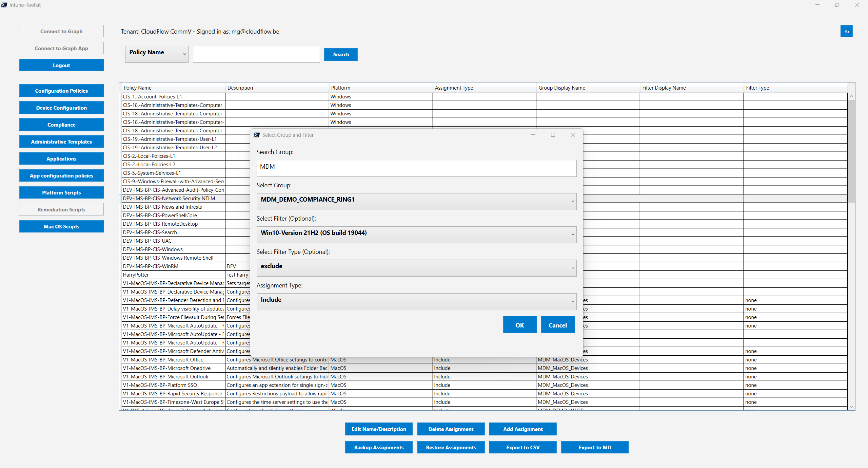The width and height of the screenshot is (868, 468).
Task: Click the Intune-Toolkit icon in title bar
Action: tap(4, 5)
